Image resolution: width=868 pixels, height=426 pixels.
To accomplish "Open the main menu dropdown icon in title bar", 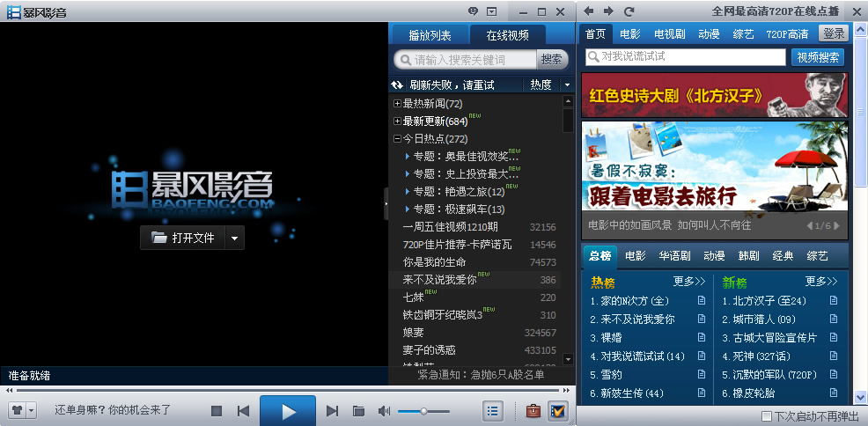I will coord(491,11).
